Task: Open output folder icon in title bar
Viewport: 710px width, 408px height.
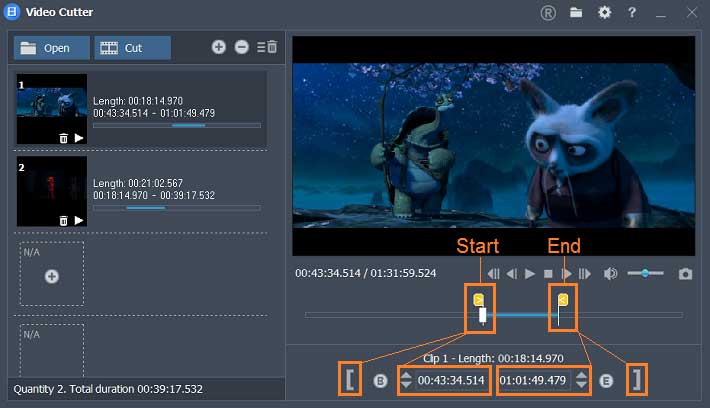Action: [x=576, y=12]
